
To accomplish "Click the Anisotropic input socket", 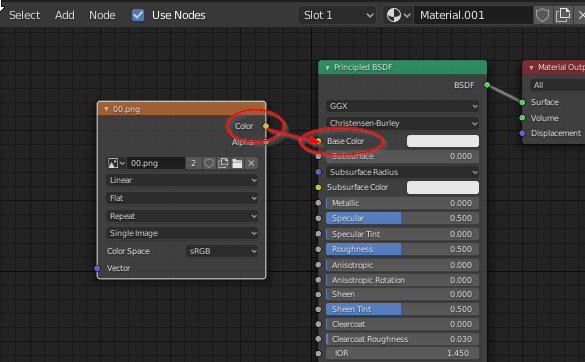I will (x=318, y=265).
